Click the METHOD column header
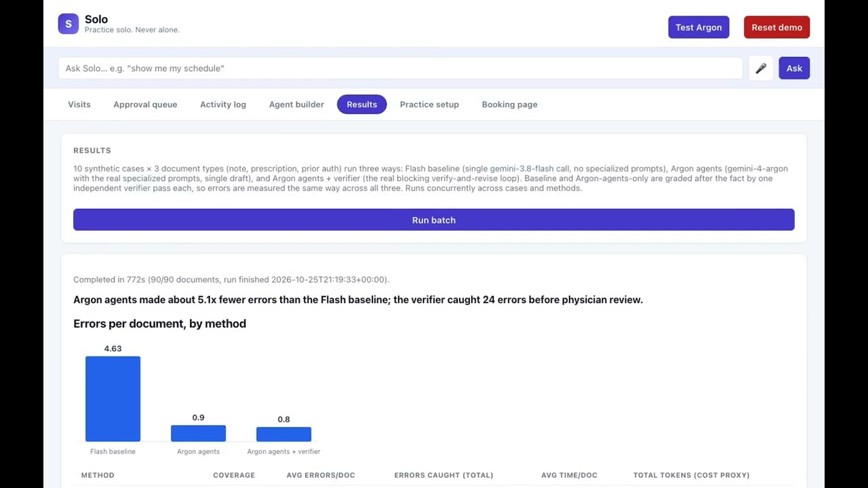868x488 pixels. click(98, 475)
